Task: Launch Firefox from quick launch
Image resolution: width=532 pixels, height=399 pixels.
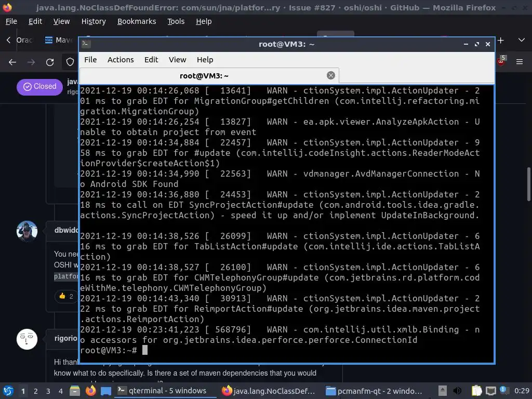Action: tap(90, 391)
